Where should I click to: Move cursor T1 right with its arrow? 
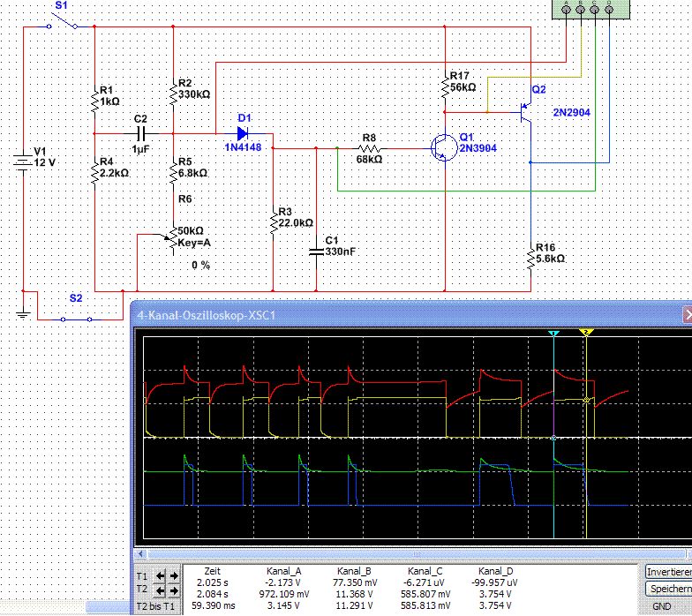click(175, 576)
